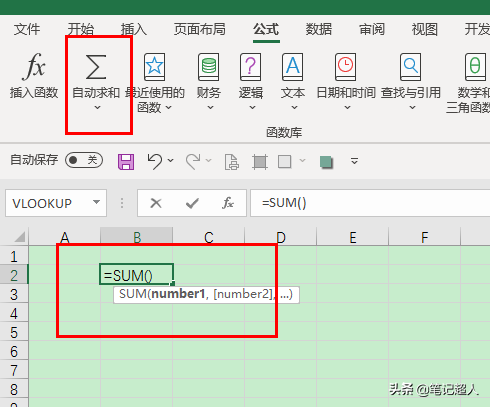
Task: Click the greyed Redo arrow icon
Action: pyautogui.click(x=193, y=161)
